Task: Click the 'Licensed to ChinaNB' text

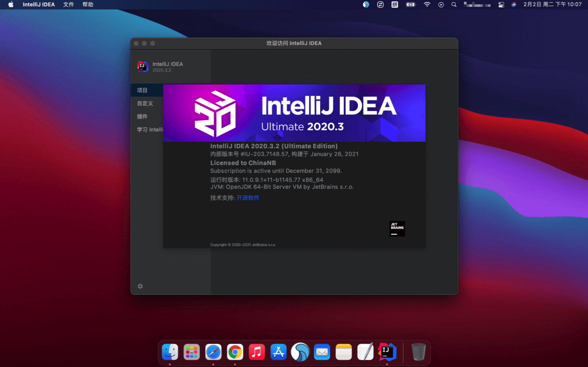Action: 243,163
